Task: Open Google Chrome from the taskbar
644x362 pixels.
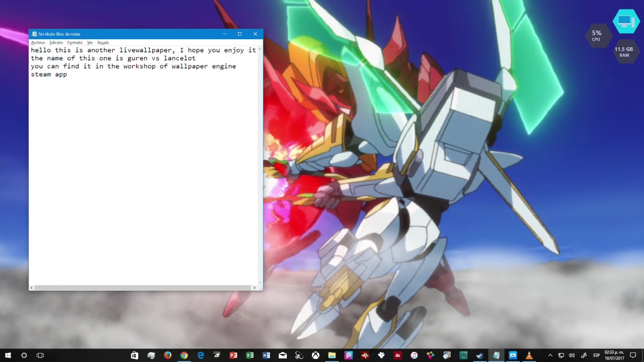Action: [184, 355]
